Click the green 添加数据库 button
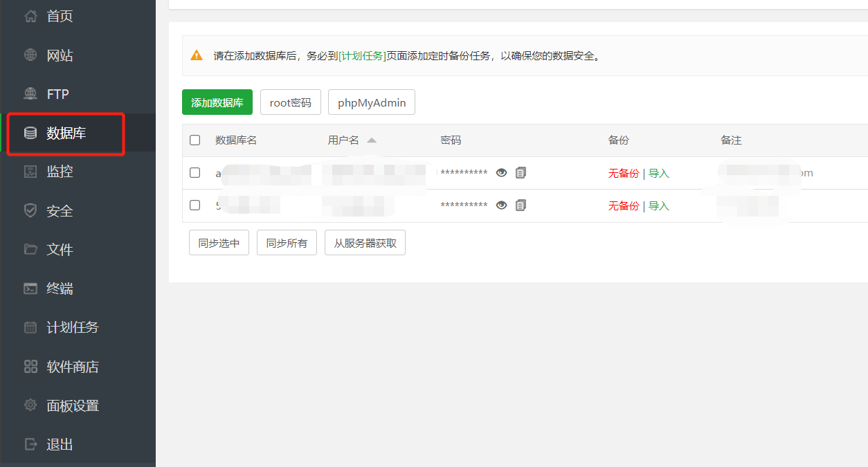The width and height of the screenshot is (868, 467). (x=217, y=101)
